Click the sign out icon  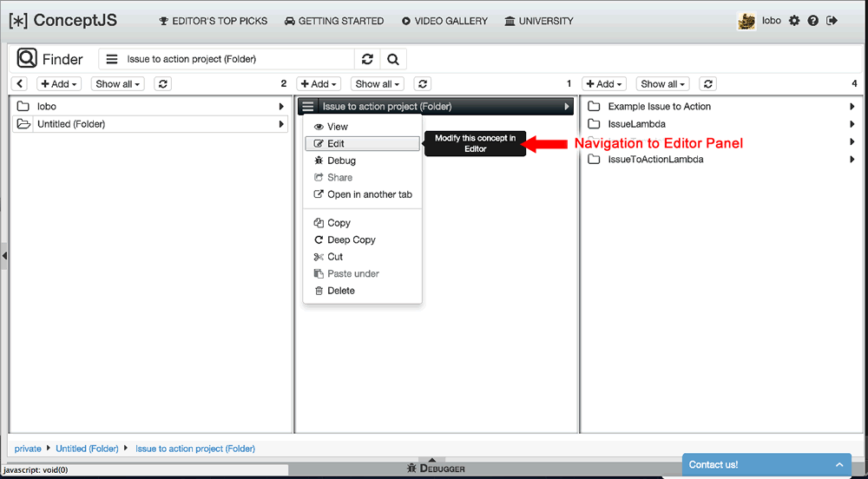[x=832, y=21]
